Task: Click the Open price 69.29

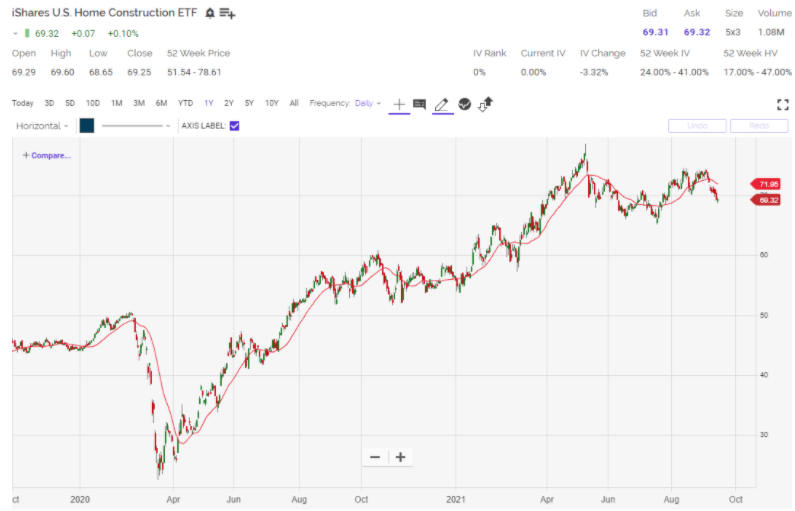Action: [x=24, y=72]
